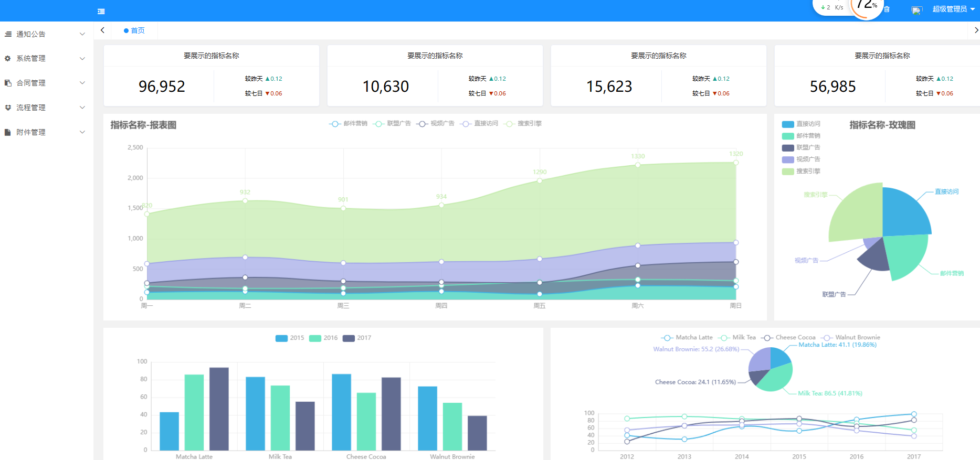Click the Milk Tea slice in small pie

click(777, 379)
